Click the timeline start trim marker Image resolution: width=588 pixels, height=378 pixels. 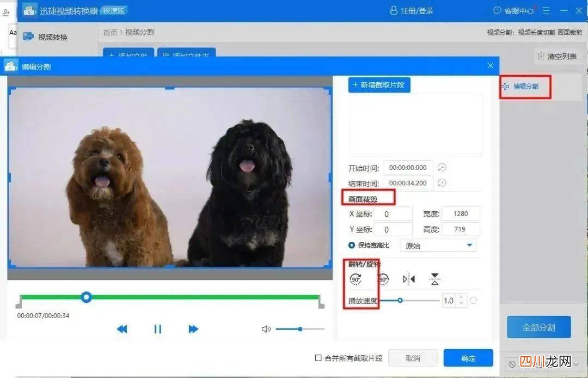[19, 302]
